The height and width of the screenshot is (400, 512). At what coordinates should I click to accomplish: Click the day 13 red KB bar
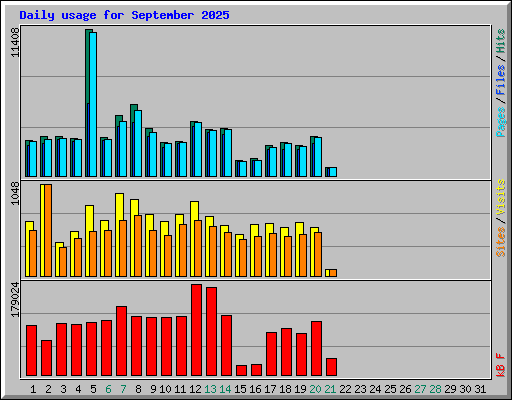(212, 331)
